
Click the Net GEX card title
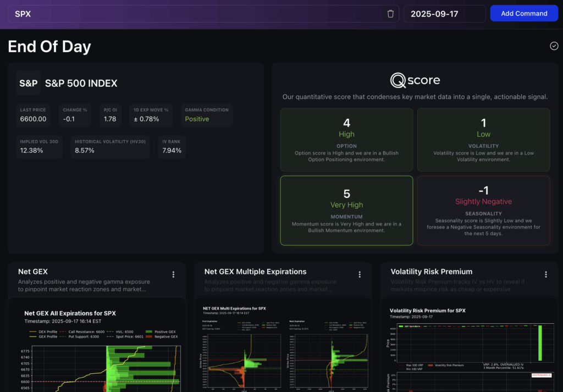33,272
